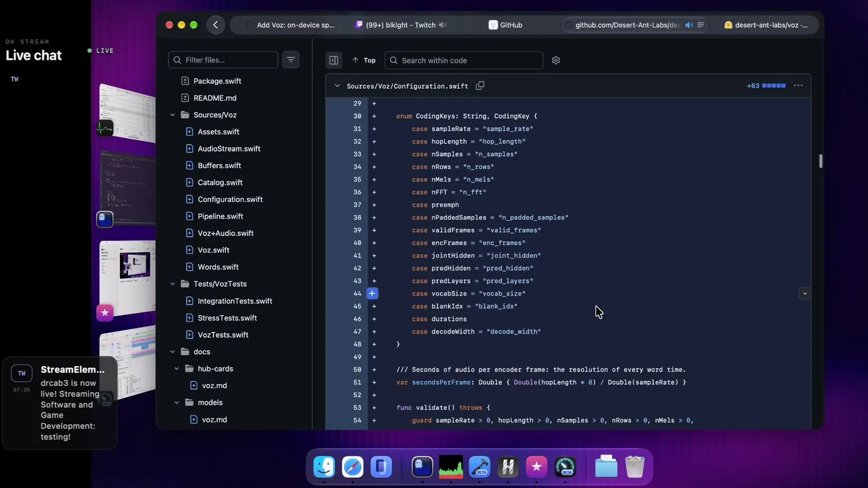The width and height of the screenshot is (868, 488).
Task: Select the pink star app window thumbnail
Action: (127, 280)
